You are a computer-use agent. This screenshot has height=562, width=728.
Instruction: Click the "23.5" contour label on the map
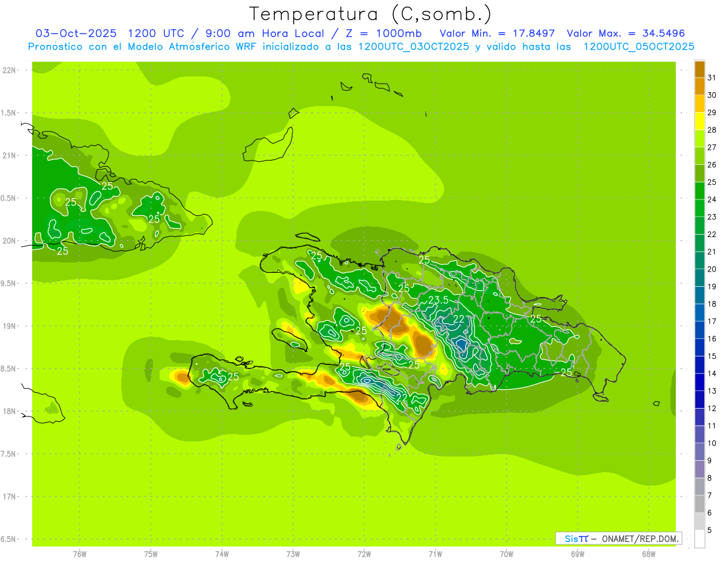tap(438, 300)
